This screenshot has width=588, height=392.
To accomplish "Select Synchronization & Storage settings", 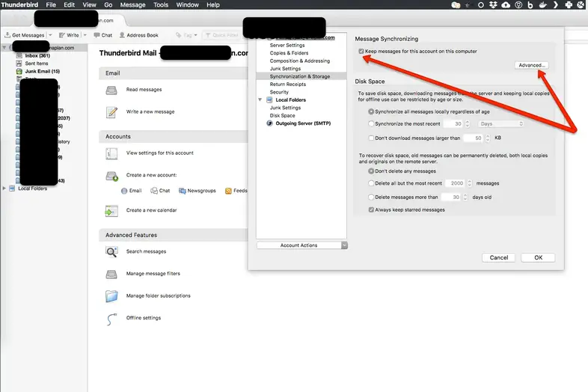I will click(300, 76).
